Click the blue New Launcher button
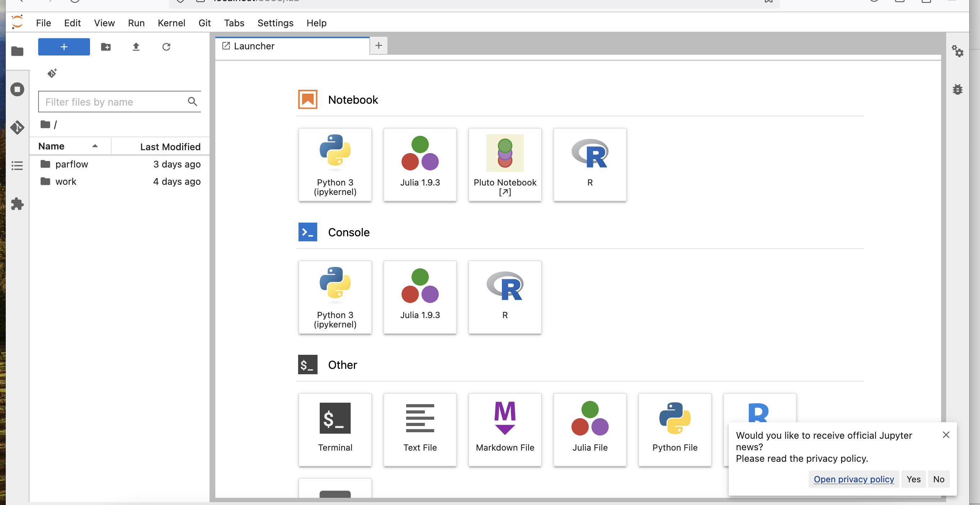 [x=64, y=47]
